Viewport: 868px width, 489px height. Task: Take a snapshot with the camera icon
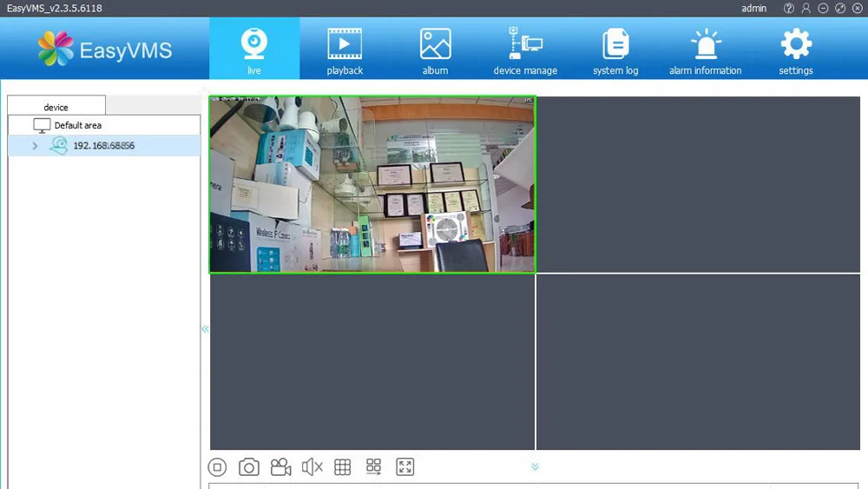248,466
